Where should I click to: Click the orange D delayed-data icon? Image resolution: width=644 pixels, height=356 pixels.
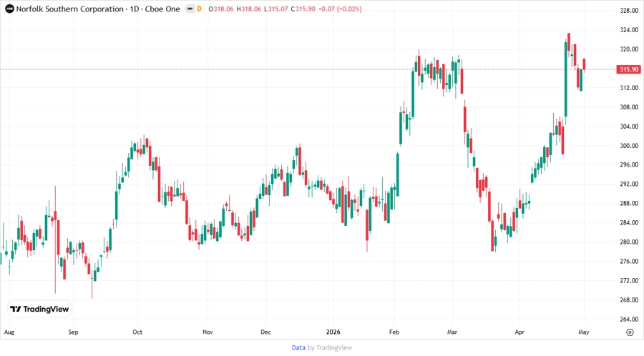(x=199, y=9)
